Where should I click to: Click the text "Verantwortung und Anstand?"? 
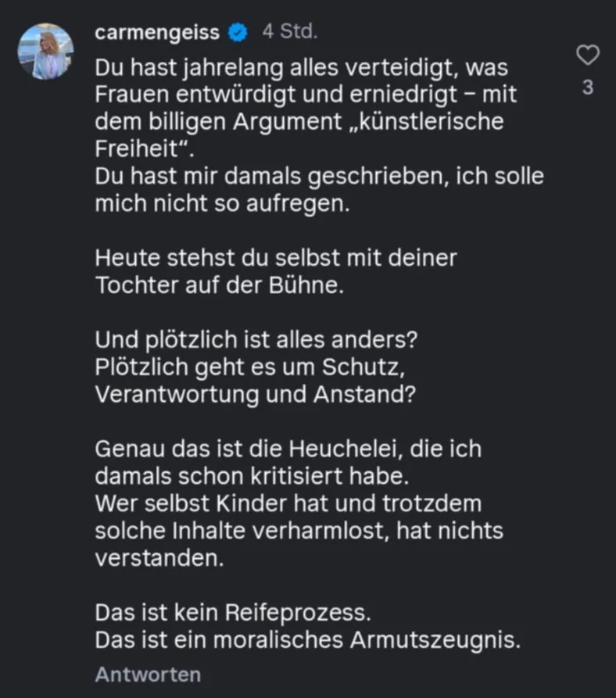tap(254, 394)
